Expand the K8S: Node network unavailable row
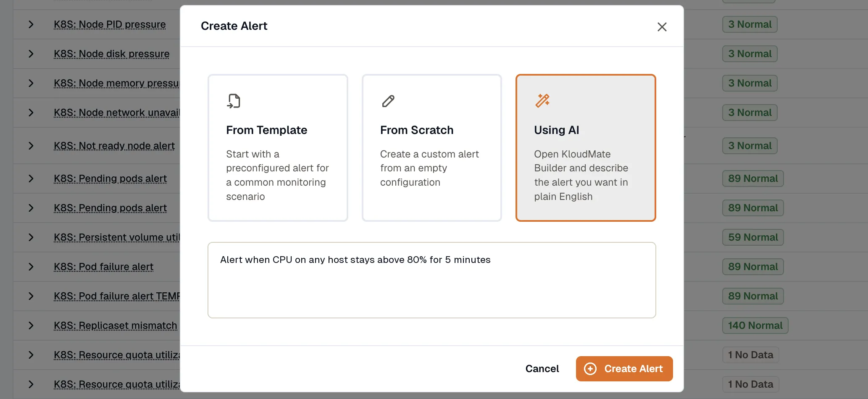 coord(31,113)
